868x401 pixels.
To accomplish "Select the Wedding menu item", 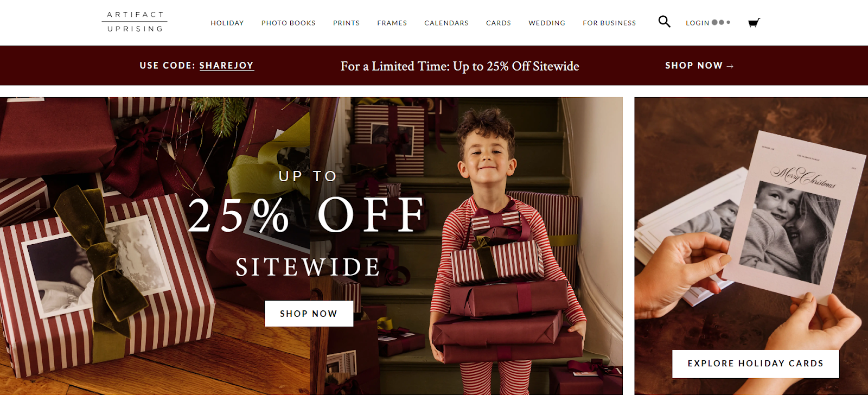I will pyautogui.click(x=546, y=23).
